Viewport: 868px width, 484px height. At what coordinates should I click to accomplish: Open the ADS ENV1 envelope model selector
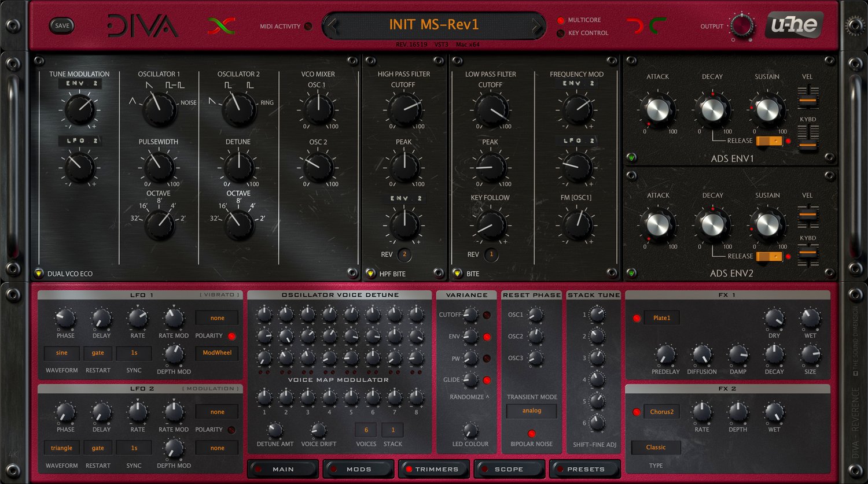631,157
